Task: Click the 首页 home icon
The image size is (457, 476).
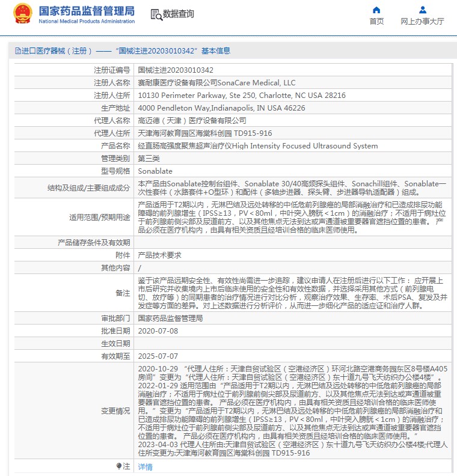Action: pyautogui.click(x=376, y=10)
